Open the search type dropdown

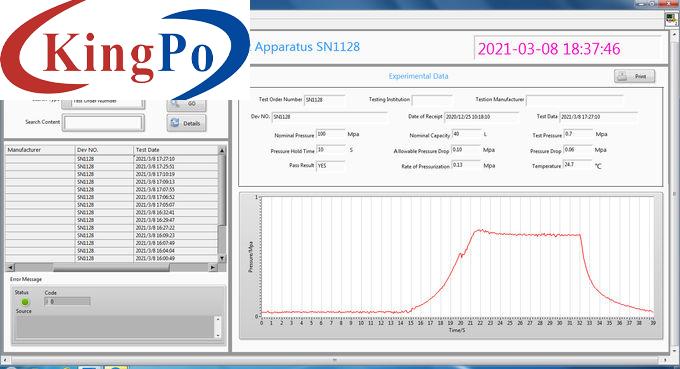click(x=103, y=104)
